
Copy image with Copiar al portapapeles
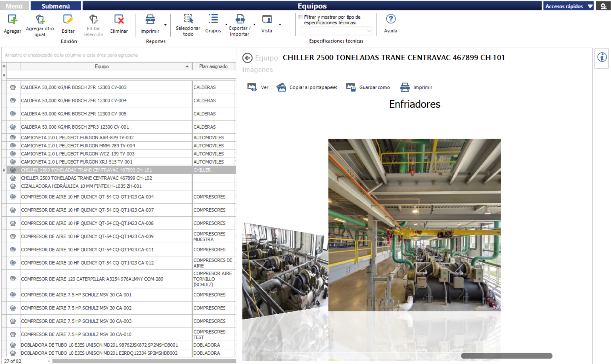307,87
